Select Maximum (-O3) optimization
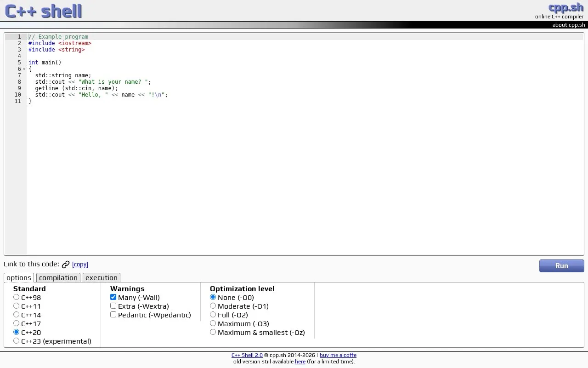This screenshot has height=368, width=588. pos(213,323)
